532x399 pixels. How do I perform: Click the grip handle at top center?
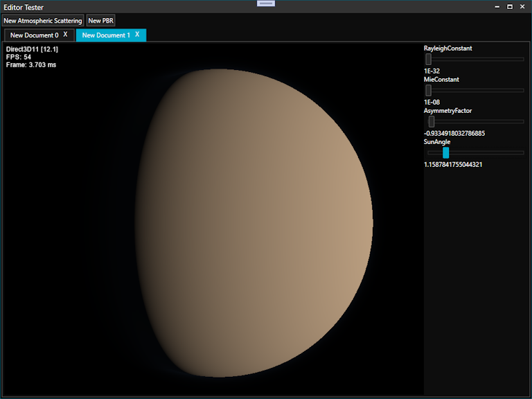point(266,3)
